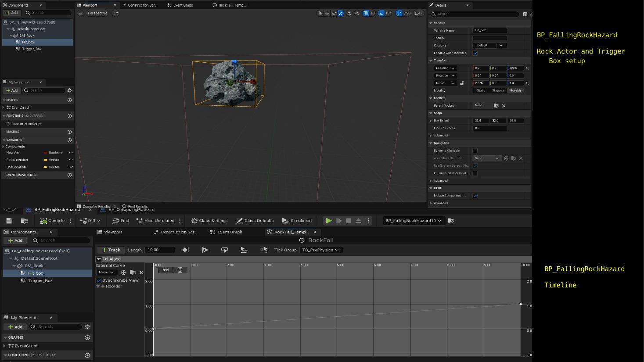Select the keyframe at time 10.00 on the curve
The width and height of the screenshot is (644, 362).
click(x=521, y=304)
